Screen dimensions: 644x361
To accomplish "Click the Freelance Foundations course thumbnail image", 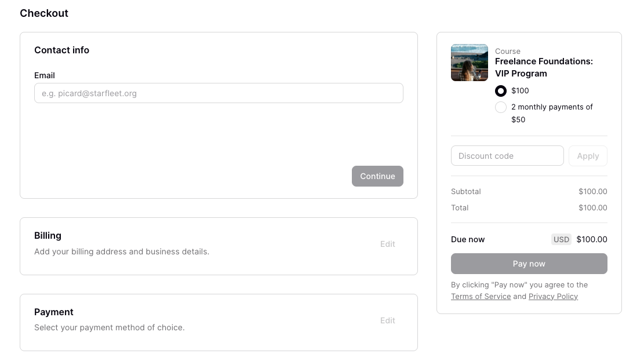I will 470,62.
